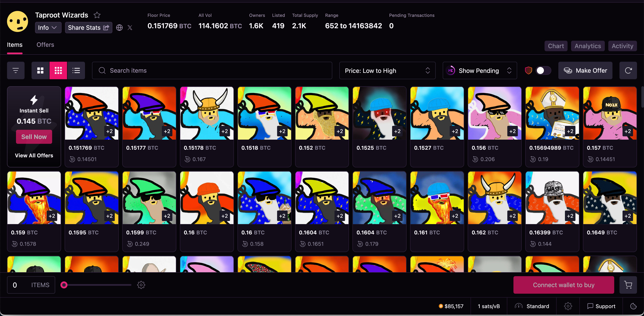Expand the Info dropdown
Image resolution: width=644 pixels, height=316 pixels.
[x=48, y=28]
